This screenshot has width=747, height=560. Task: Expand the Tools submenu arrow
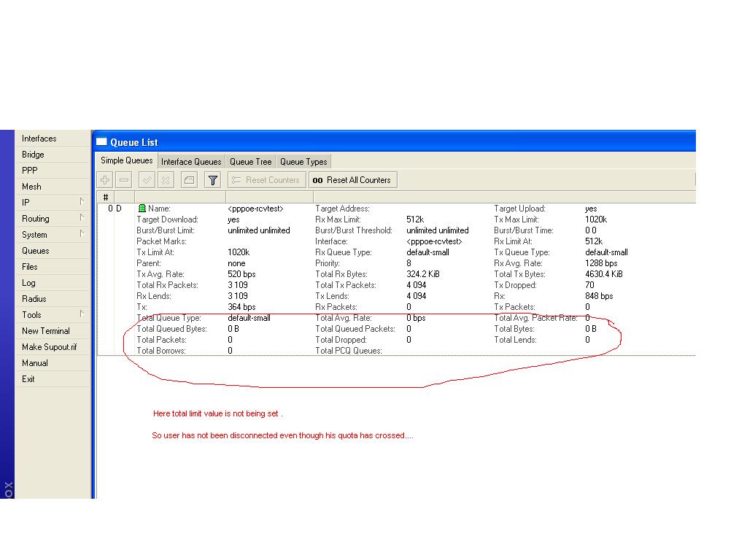tap(82, 314)
